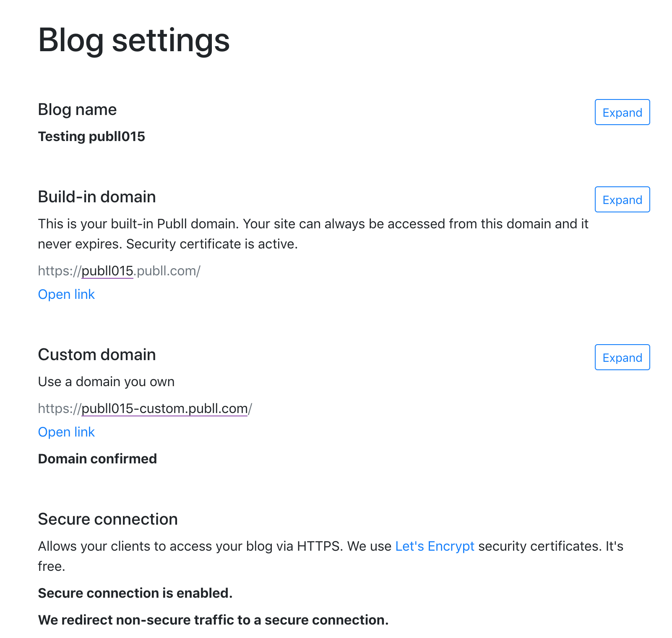Visit the Let's Encrypt website link
Screen dimensions: 672x638
coord(434,546)
